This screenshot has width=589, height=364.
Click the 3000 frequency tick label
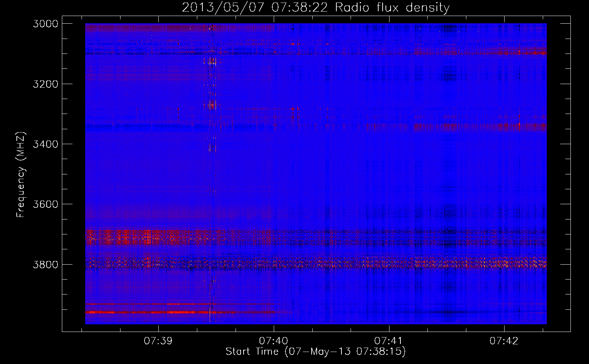pos(46,24)
